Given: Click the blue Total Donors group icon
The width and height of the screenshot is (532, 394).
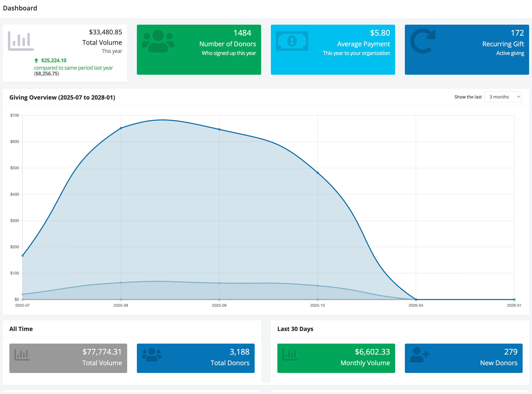Looking at the screenshot, I should click(151, 355).
